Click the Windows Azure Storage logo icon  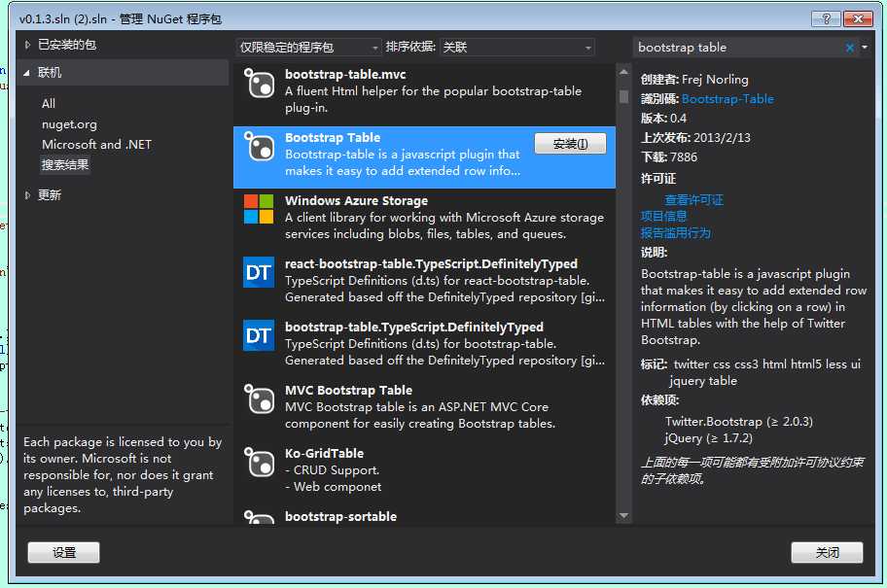click(259, 209)
